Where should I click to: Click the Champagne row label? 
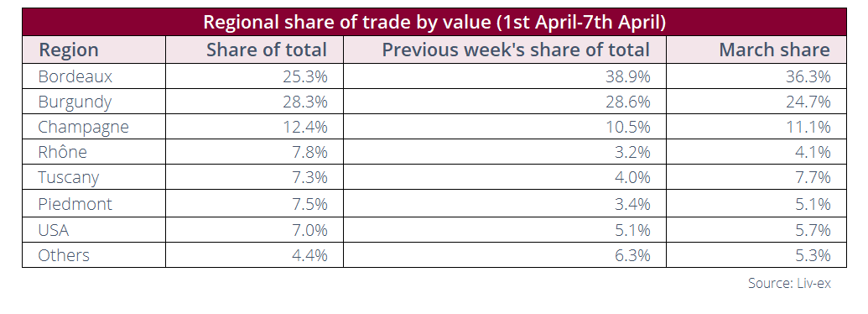click(x=84, y=127)
